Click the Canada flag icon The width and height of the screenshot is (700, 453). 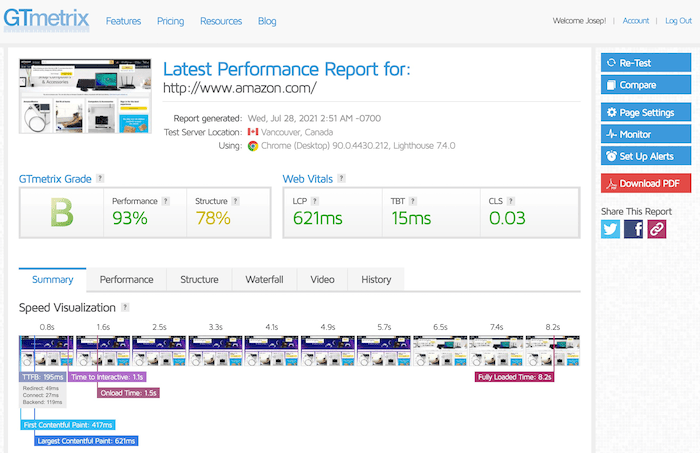(253, 132)
